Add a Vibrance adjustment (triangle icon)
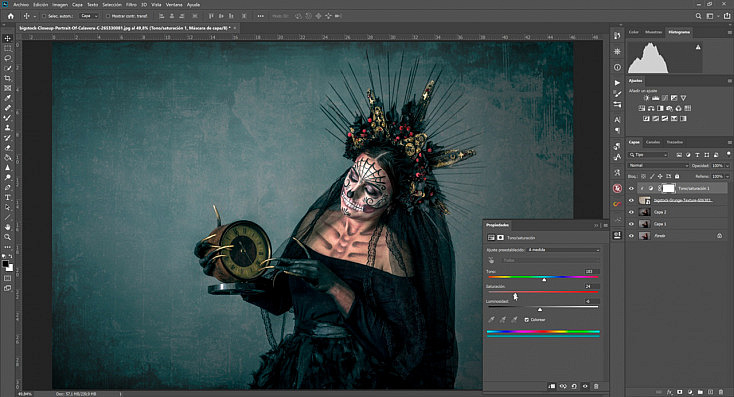The width and height of the screenshot is (734, 397). pos(683,98)
